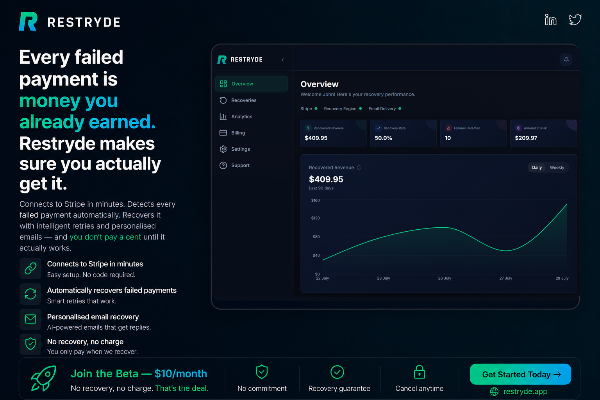Open Settings in the dashboard sidebar
Image resolution: width=600 pixels, height=400 pixels.
click(x=251, y=149)
